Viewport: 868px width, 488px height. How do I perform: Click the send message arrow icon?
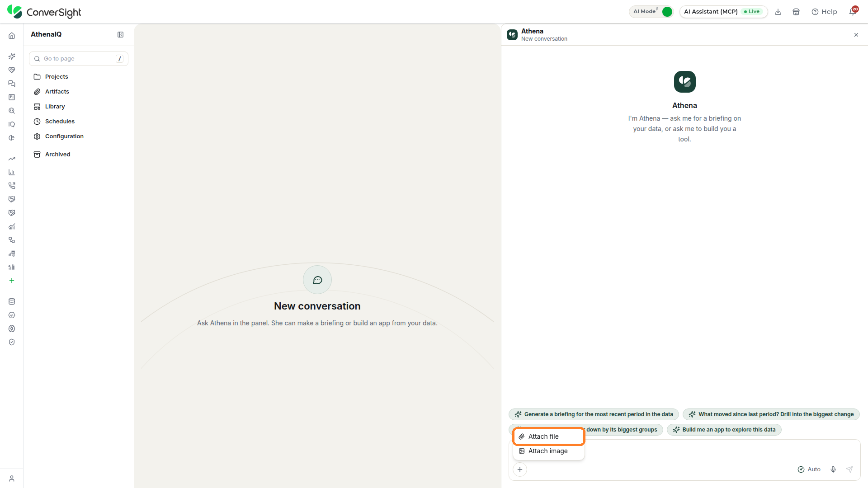pyautogui.click(x=849, y=469)
